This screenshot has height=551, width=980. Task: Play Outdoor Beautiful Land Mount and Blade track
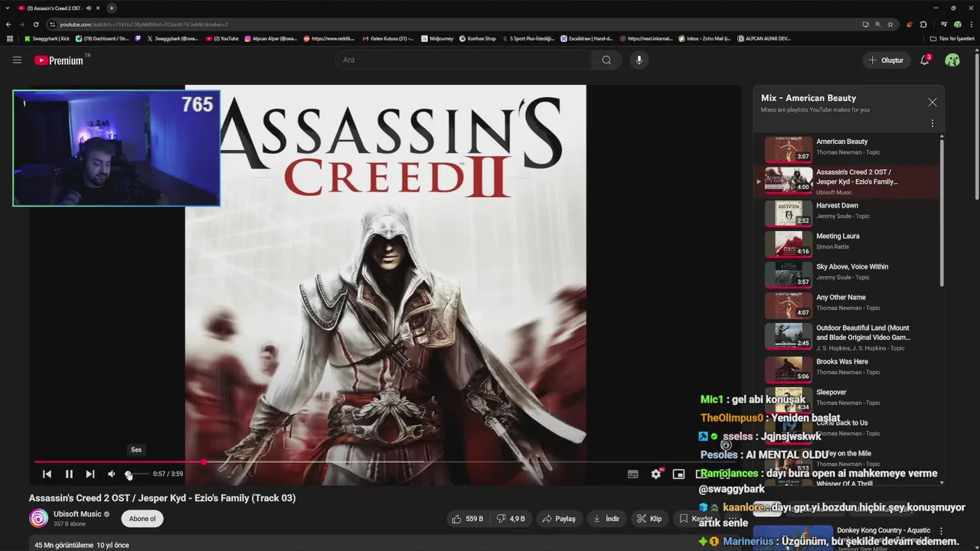[x=846, y=337]
